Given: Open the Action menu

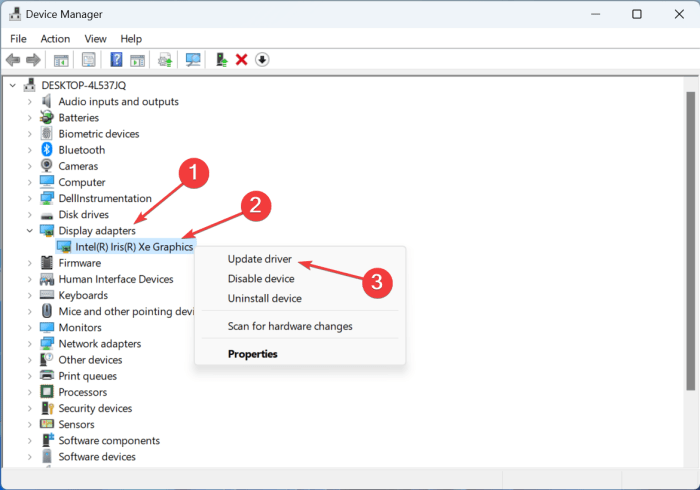Looking at the screenshot, I should (x=55, y=39).
